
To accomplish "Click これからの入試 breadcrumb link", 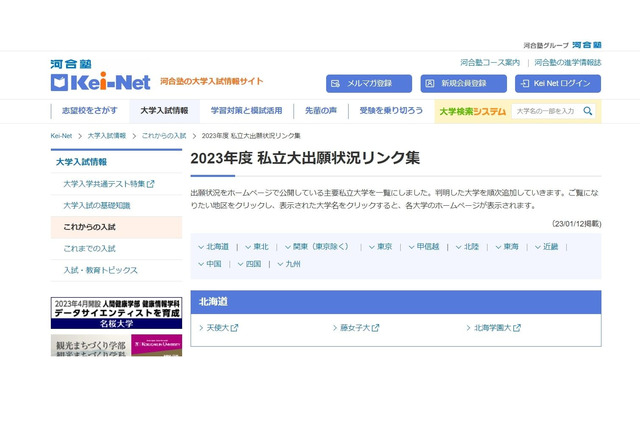I will tap(164, 136).
